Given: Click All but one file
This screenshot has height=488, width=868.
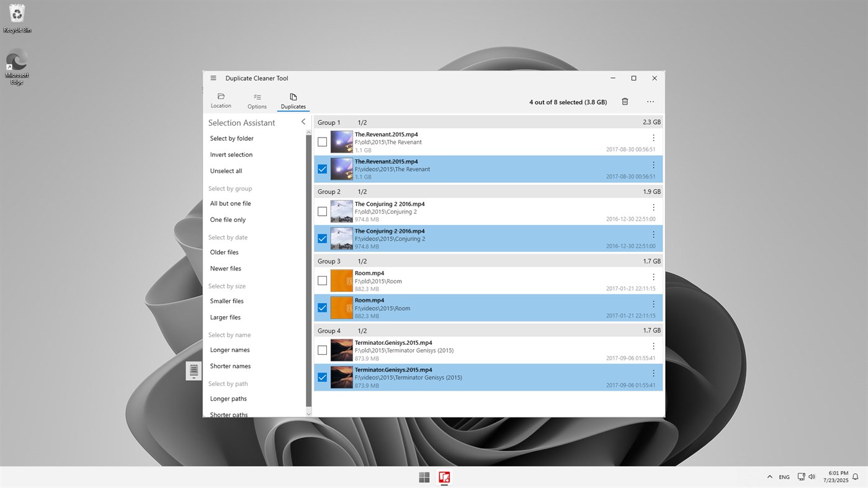Looking at the screenshot, I should (x=230, y=203).
